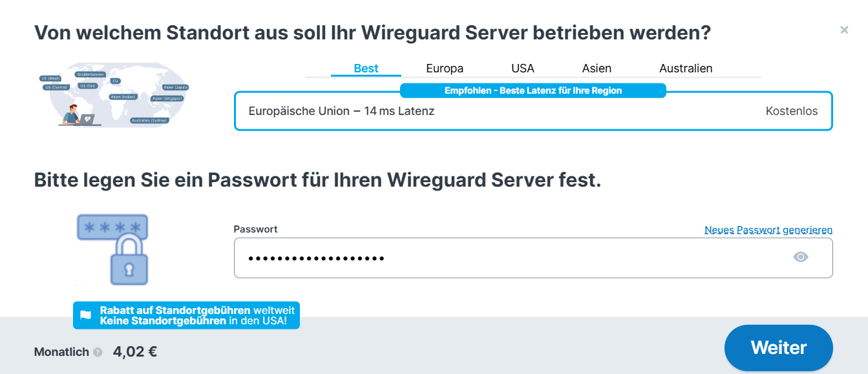Close the dialog with the X icon
The image size is (868, 374).
pos(843,30)
